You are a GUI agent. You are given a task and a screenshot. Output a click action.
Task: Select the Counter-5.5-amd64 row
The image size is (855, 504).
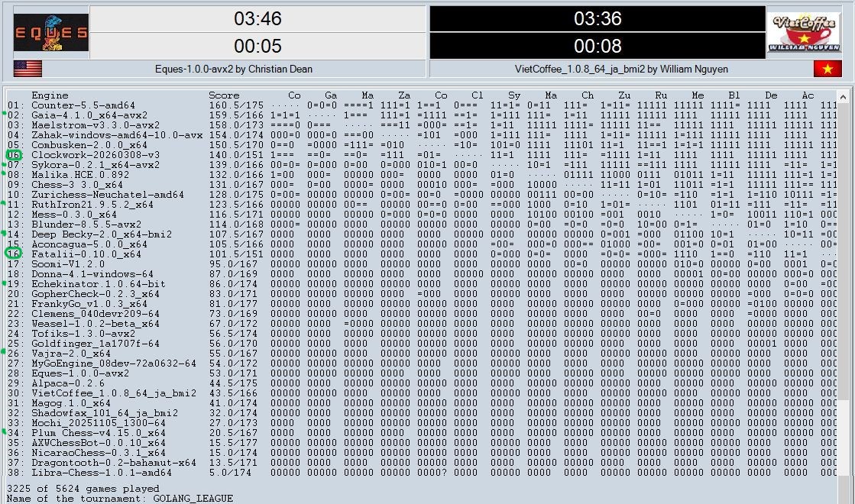pos(421,105)
